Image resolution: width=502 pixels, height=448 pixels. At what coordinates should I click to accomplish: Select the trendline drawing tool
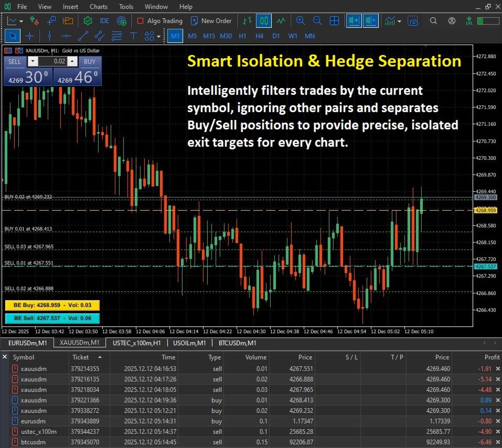click(x=83, y=36)
